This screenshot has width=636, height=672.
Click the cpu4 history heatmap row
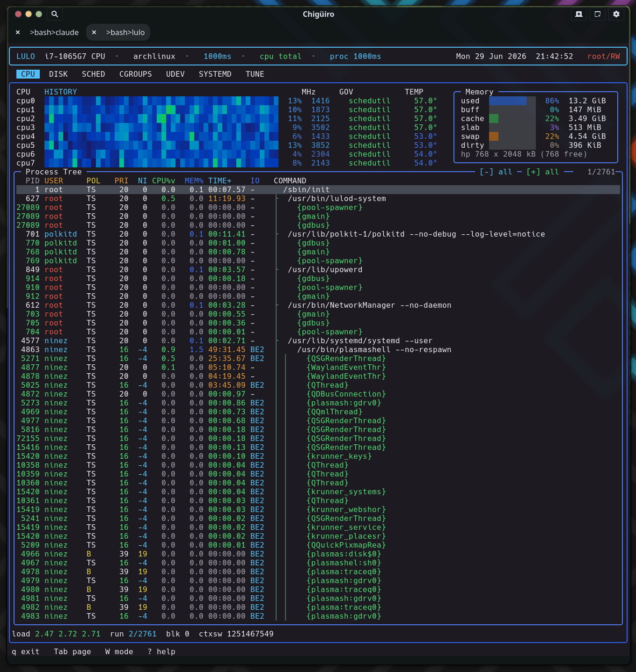coord(161,136)
